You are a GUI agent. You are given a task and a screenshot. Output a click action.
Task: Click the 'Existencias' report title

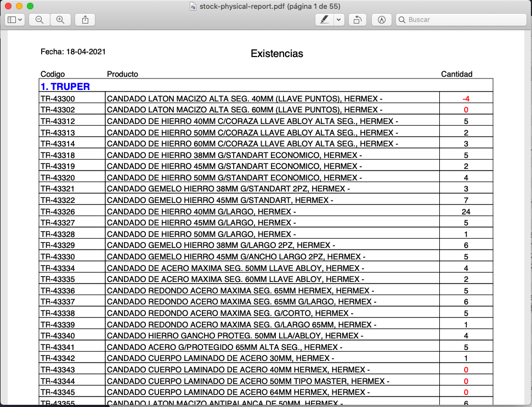[x=276, y=54]
